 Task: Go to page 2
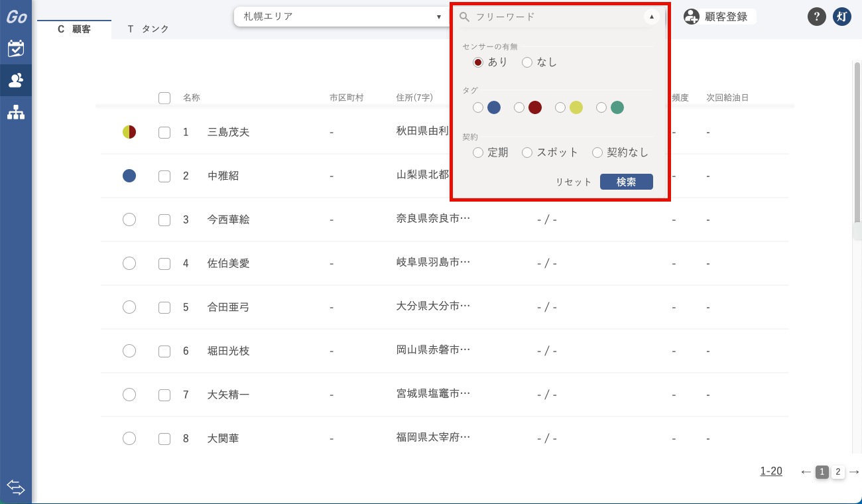coord(838,472)
